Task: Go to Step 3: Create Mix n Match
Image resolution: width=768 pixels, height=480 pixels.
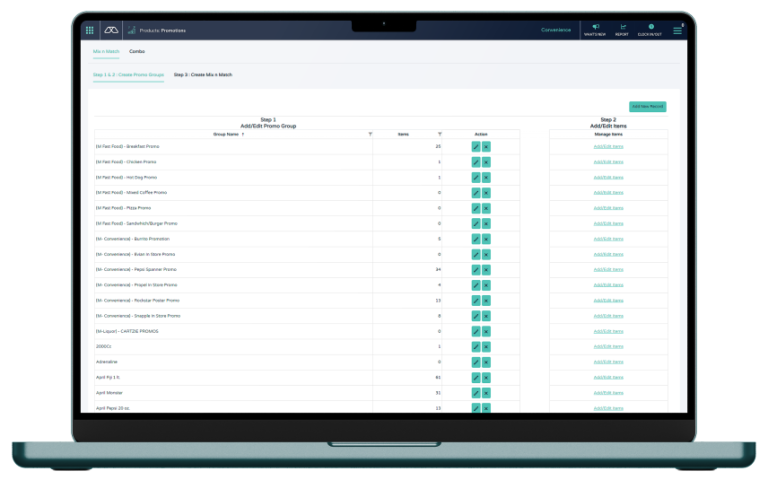Action: click(203, 74)
